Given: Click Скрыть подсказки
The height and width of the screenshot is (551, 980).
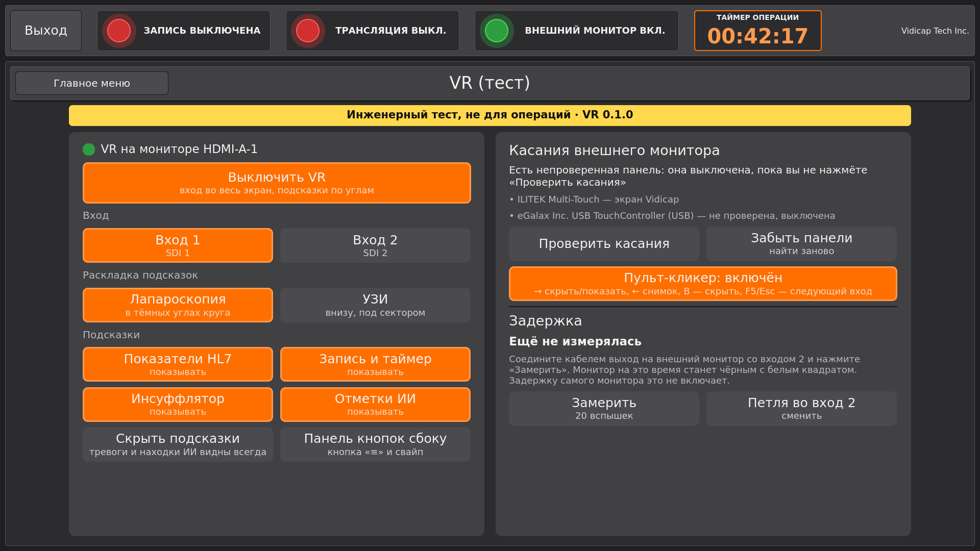Looking at the screenshot, I should (178, 444).
